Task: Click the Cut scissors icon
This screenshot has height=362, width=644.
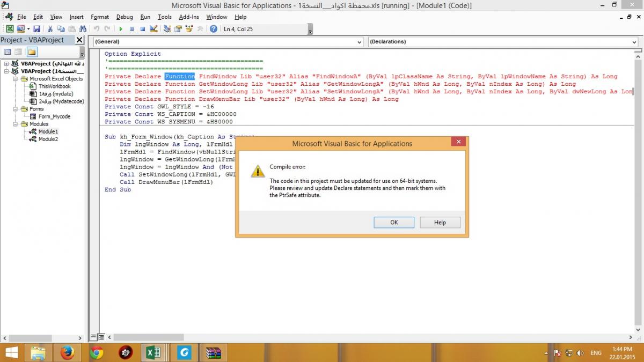Action: point(50,29)
